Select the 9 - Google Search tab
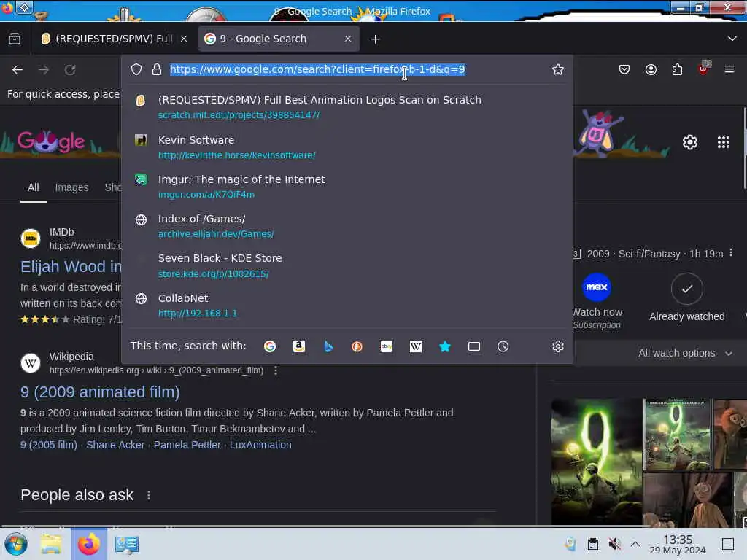This screenshot has height=560, width=747. pyautogui.click(x=279, y=39)
